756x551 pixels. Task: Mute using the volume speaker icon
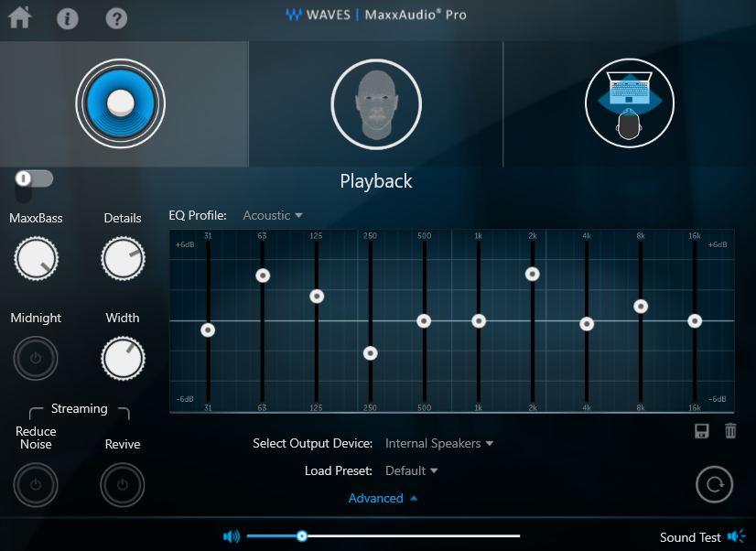pos(232,536)
